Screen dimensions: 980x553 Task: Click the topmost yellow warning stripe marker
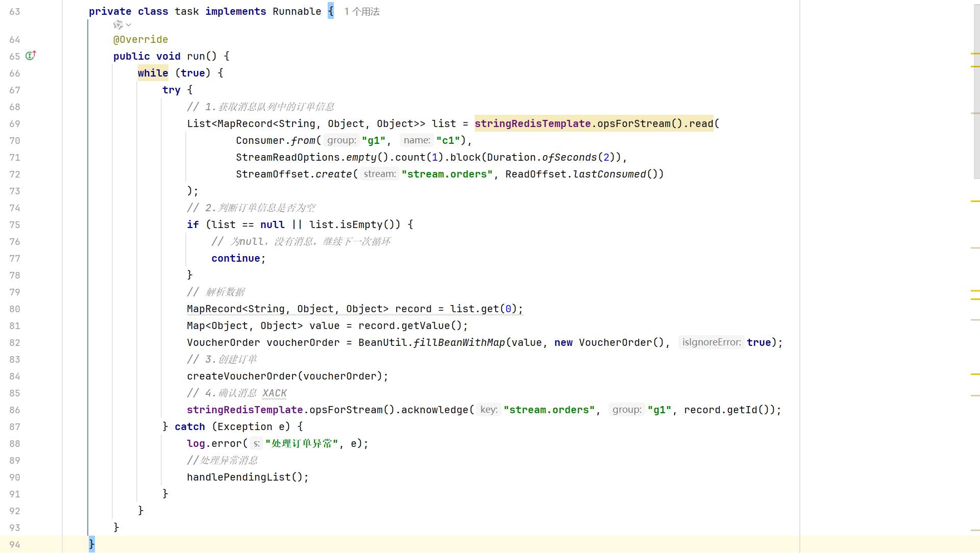point(975,54)
